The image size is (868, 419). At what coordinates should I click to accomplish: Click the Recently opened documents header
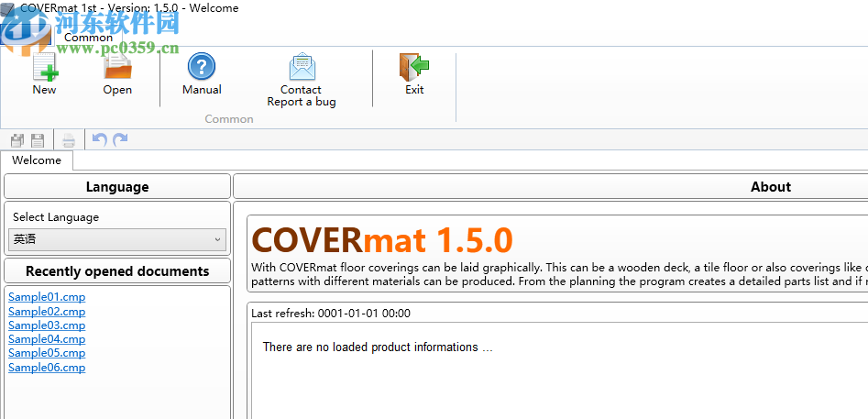117,271
